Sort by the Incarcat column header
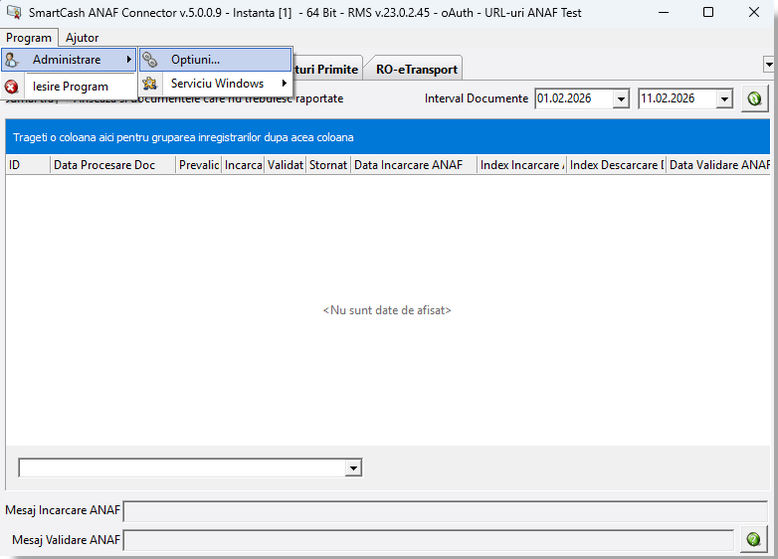The image size is (778, 559). pyautogui.click(x=243, y=165)
